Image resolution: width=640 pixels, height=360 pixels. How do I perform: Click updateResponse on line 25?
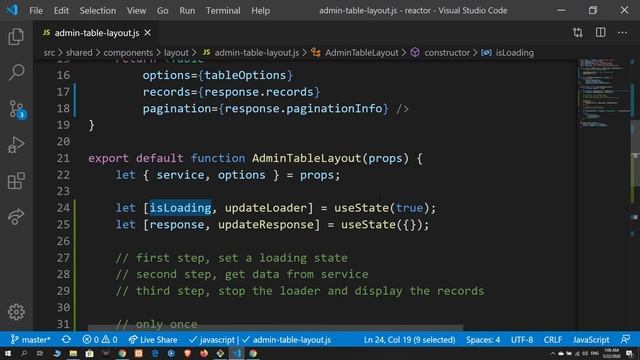[266, 224]
